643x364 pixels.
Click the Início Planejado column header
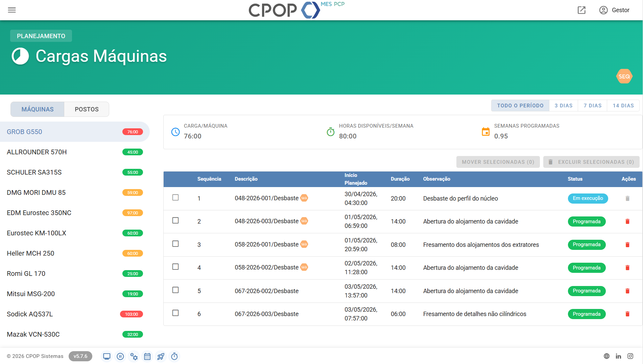pyautogui.click(x=356, y=179)
